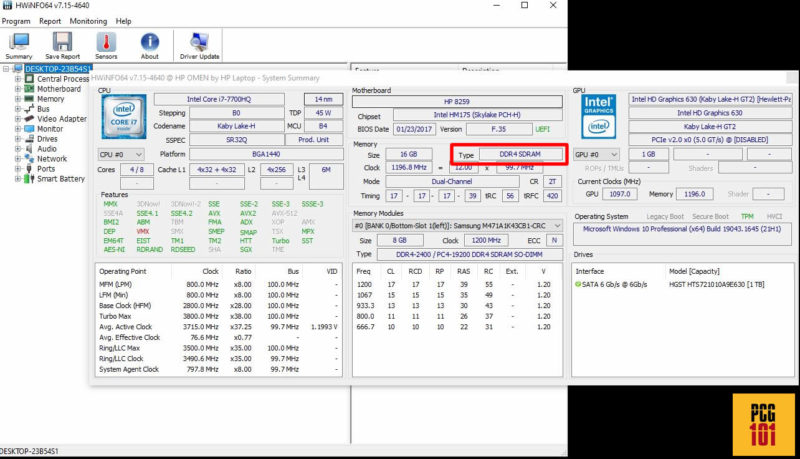The image size is (800, 459).
Task: Click the Save Report floppy icon
Action: [x=62, y=42]
